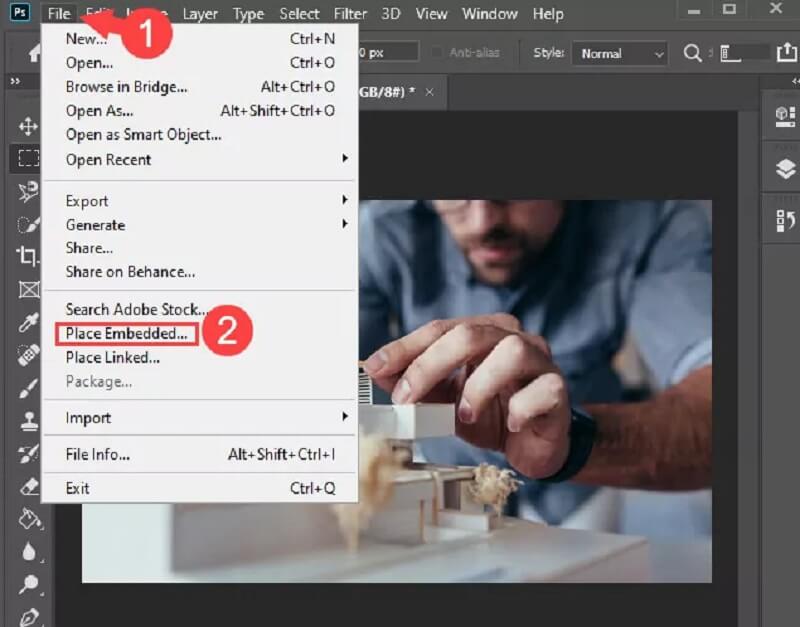
Task: Open the Style dropdown set to Normal
Action: tap(619, 53)
